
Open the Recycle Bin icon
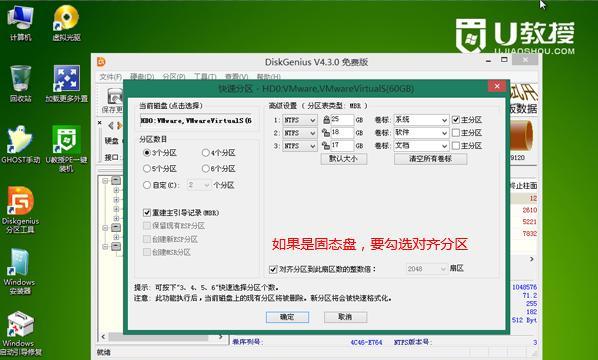click(20, 84)
